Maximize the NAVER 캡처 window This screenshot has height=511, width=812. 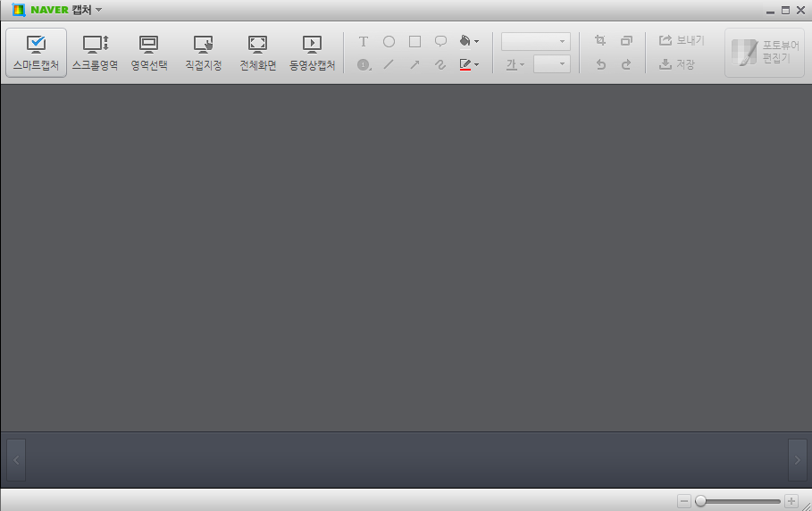coord(785,11)
